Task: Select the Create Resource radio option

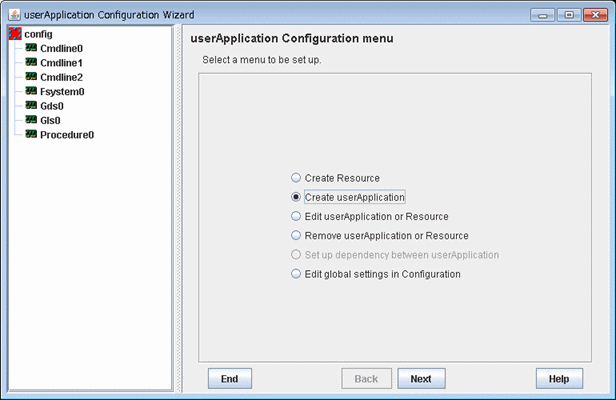Action: (x=296, y=178)
